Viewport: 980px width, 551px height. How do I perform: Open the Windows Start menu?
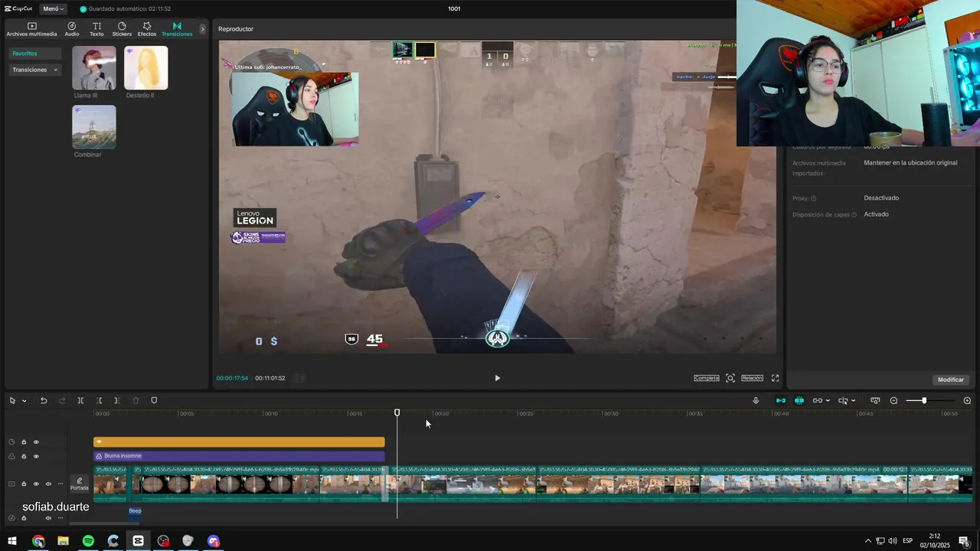pos(12,541)
